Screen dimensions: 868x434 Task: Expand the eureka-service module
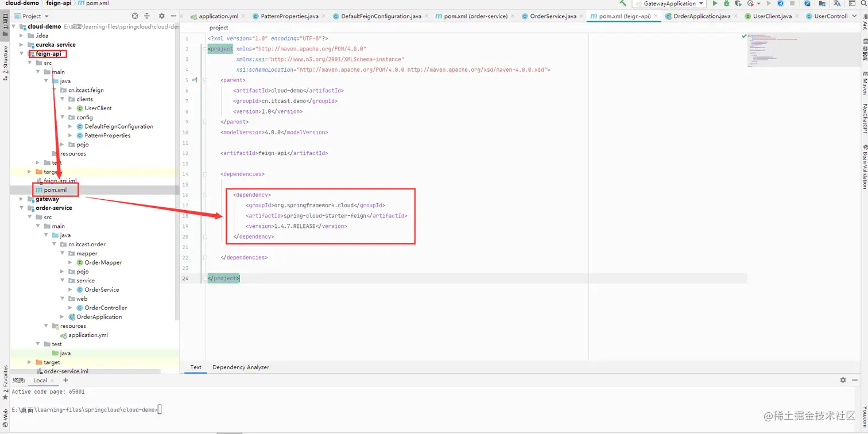(x=22, y=45)
